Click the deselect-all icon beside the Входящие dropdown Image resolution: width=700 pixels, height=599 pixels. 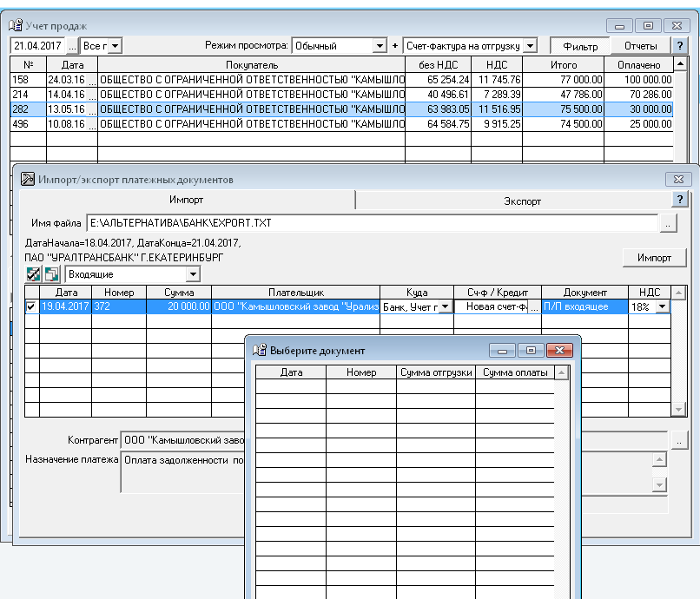51,274
